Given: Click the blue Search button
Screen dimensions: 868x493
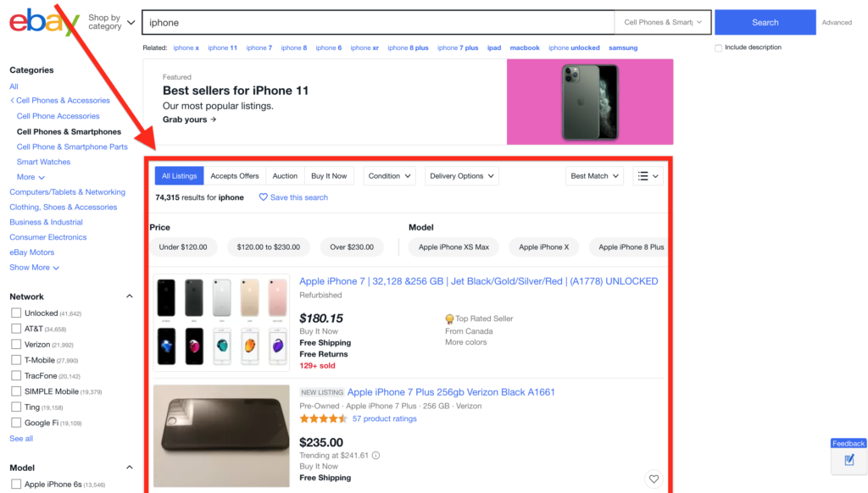Looking at the screenshot, I should 765,22.
